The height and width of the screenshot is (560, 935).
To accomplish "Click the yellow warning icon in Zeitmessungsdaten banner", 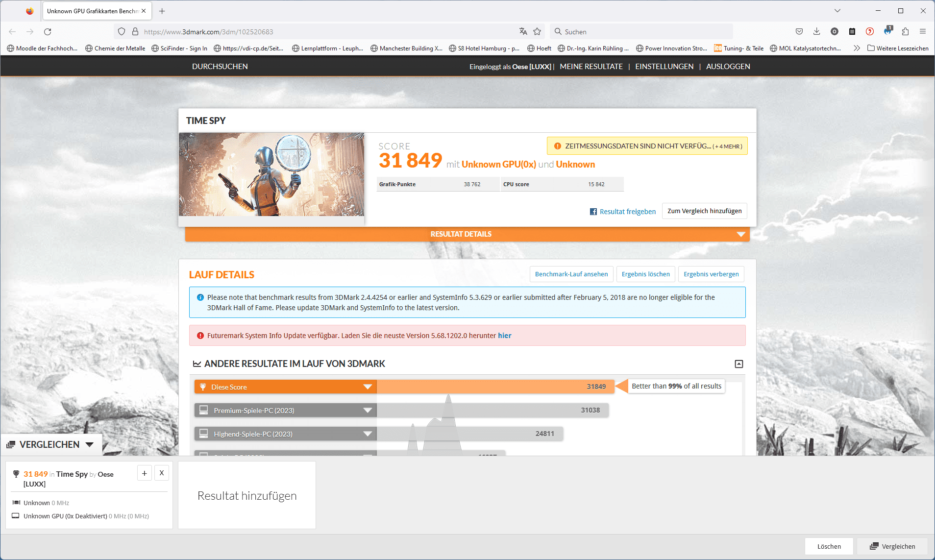I will (557, 146).
